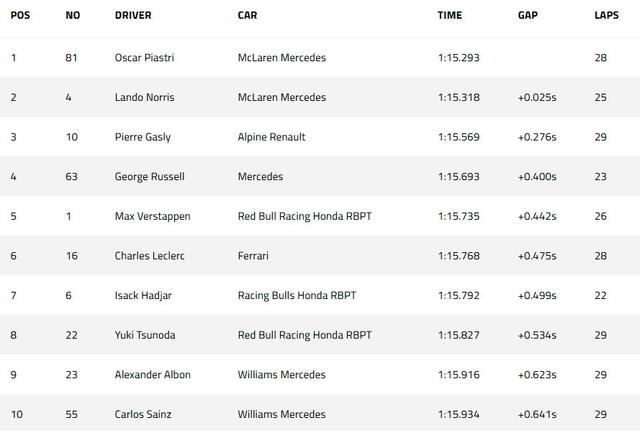Click the Ferrari car cell
This screenshot has width=640, height=433.
click(x=254, y=256)
